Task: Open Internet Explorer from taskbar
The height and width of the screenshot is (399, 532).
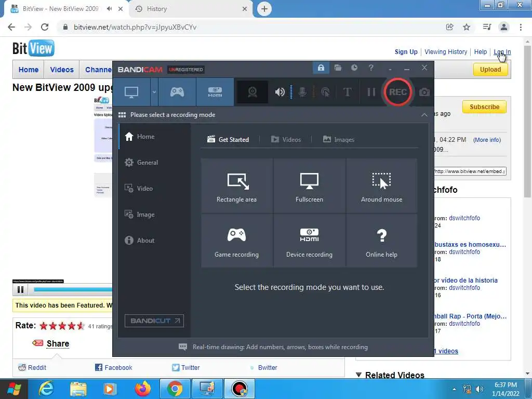Action: tap(46, 389)
